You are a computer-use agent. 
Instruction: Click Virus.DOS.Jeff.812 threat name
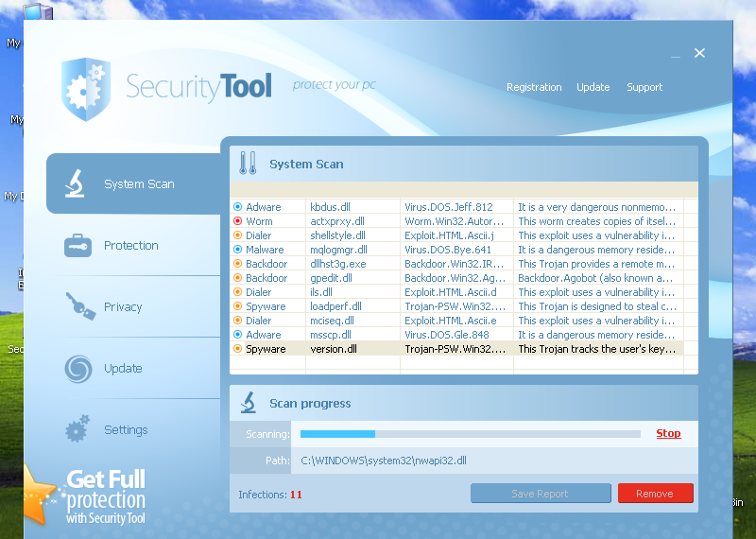[x=449, y=207]
